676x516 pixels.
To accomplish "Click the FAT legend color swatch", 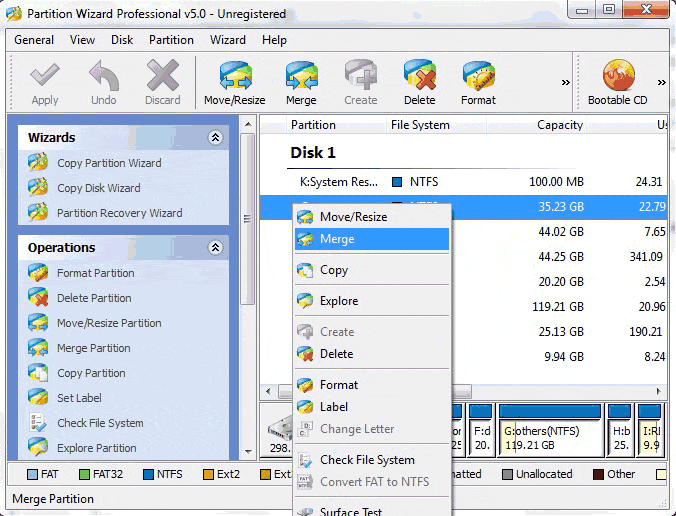I will point(32,475).
